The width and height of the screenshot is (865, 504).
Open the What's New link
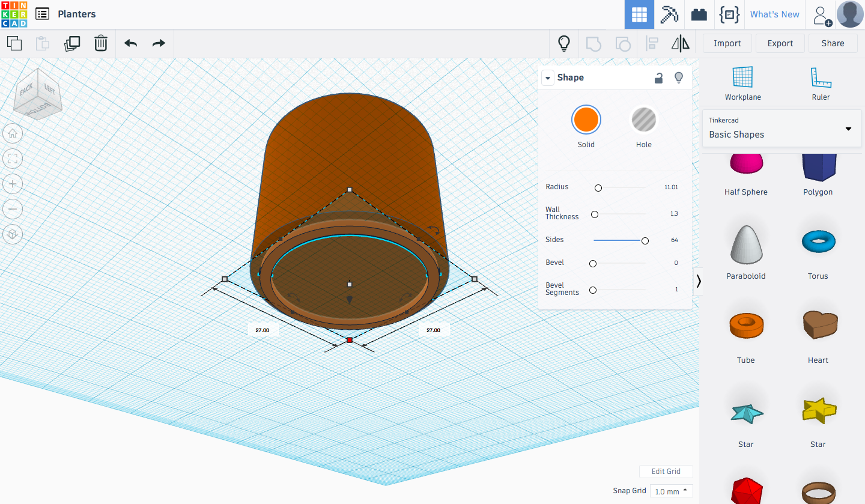(x=774, y=14)
